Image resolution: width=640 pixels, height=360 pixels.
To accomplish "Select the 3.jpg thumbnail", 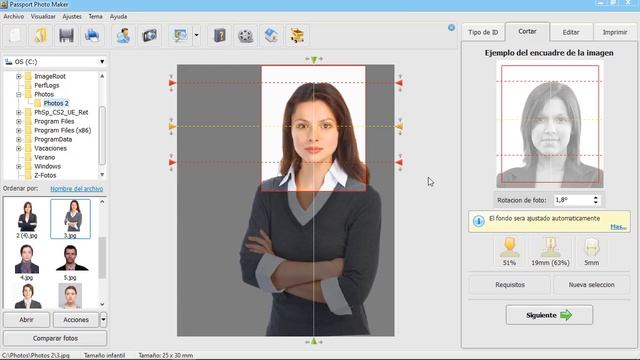I will (70, 219).
